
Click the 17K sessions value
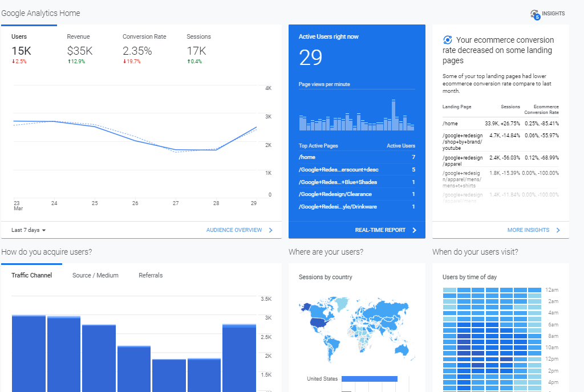click(x=196, y=51)
